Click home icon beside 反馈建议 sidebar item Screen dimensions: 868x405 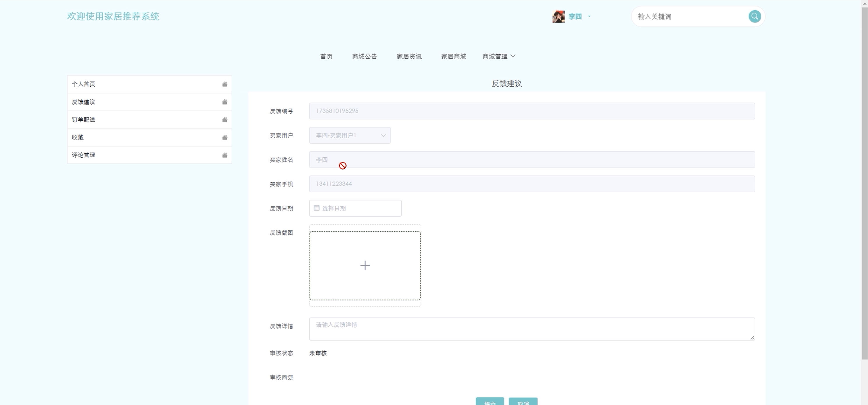coord(224,102)
